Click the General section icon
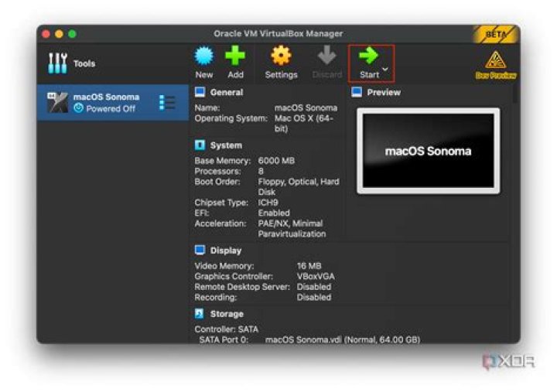This screenshot has height=392, width=557. pos(200,92)
